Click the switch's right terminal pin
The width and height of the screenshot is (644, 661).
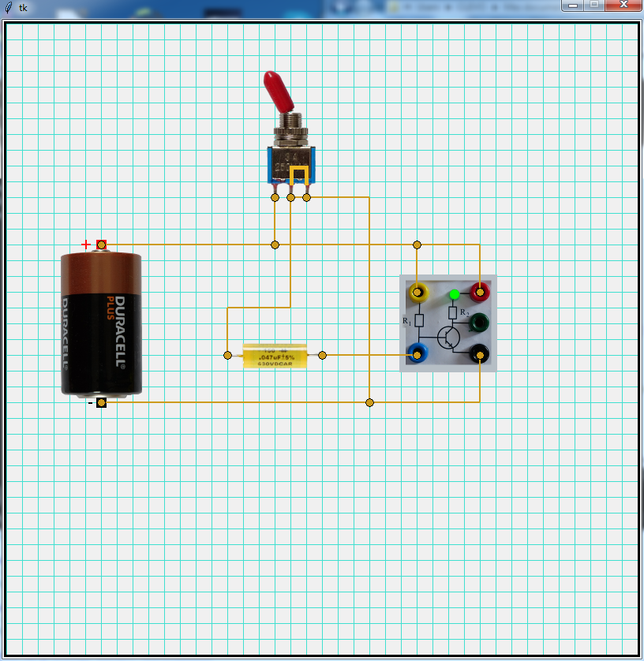306,197
